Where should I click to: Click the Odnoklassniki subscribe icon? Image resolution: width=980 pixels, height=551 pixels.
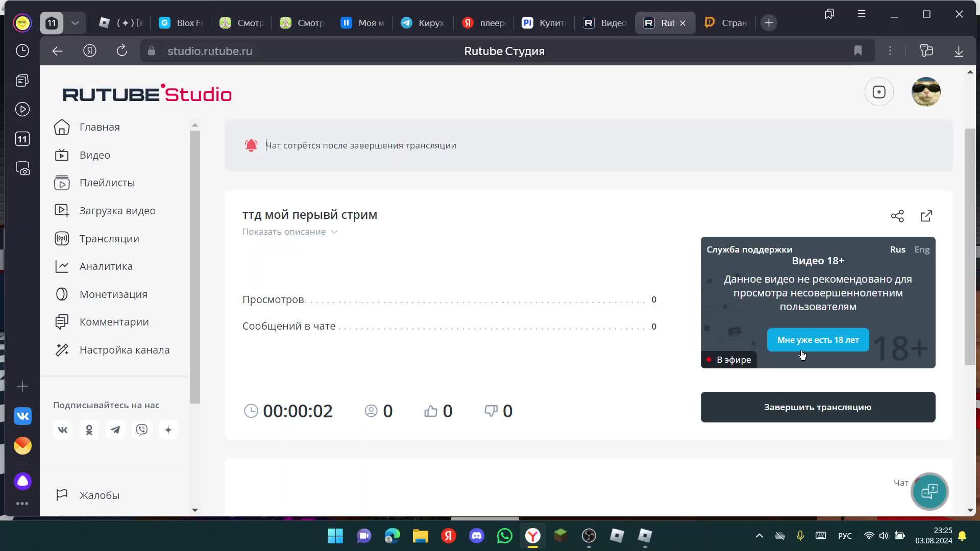[x=89, y=430]
